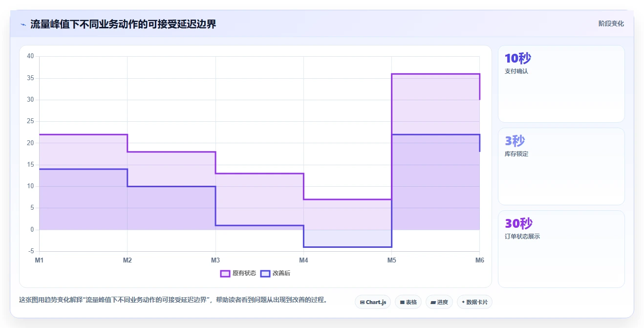This screenshot has width=644, height=328.
Task: Click the table icon in 表格 tag
Action: 402,303
